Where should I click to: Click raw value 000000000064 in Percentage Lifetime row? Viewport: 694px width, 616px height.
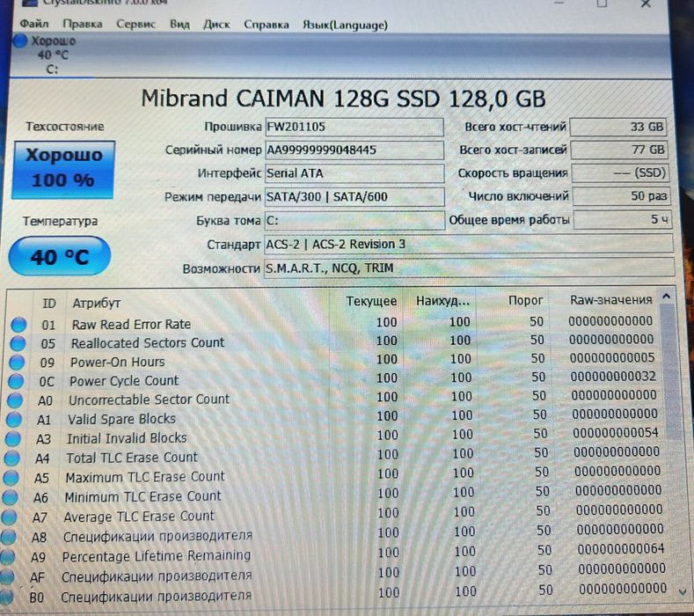click(x=620, y=549)
